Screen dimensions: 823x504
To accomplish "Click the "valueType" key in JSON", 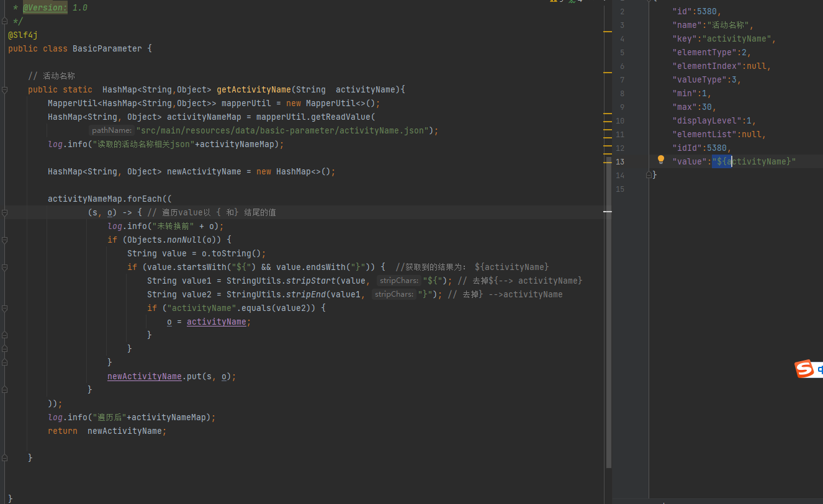I will coord(699,79).
